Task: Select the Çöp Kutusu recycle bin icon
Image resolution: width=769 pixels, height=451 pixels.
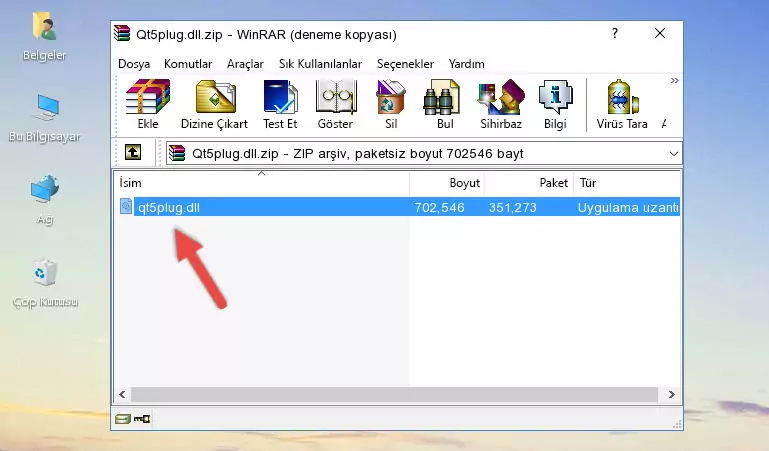Action: point(45,283)
